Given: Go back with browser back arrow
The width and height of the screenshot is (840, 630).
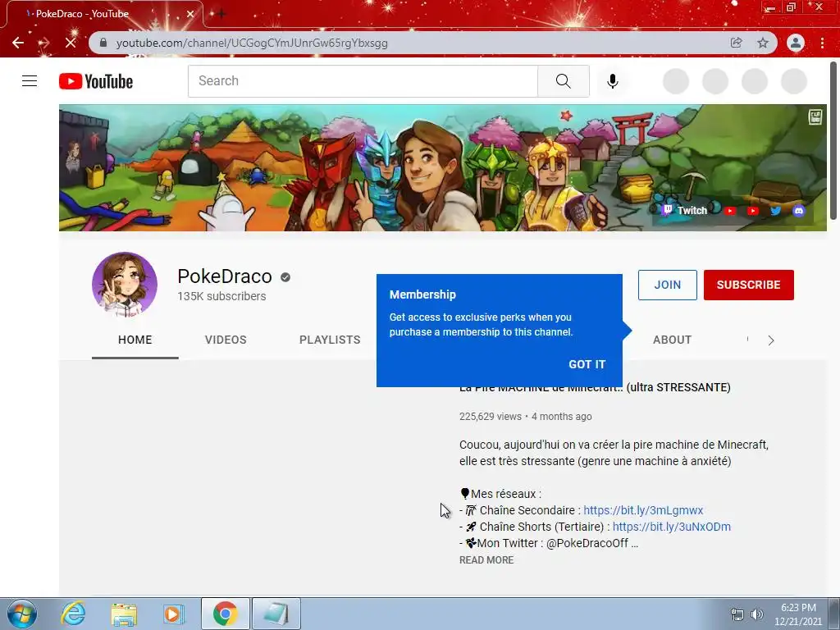Looking at the screenshot, I should click(x=18, y=43).
